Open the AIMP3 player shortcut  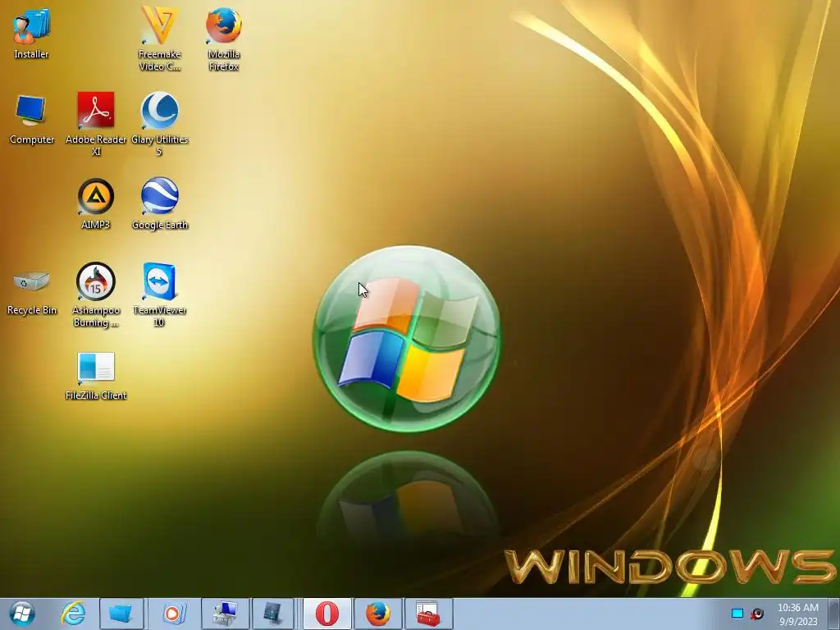coord(96,203)
